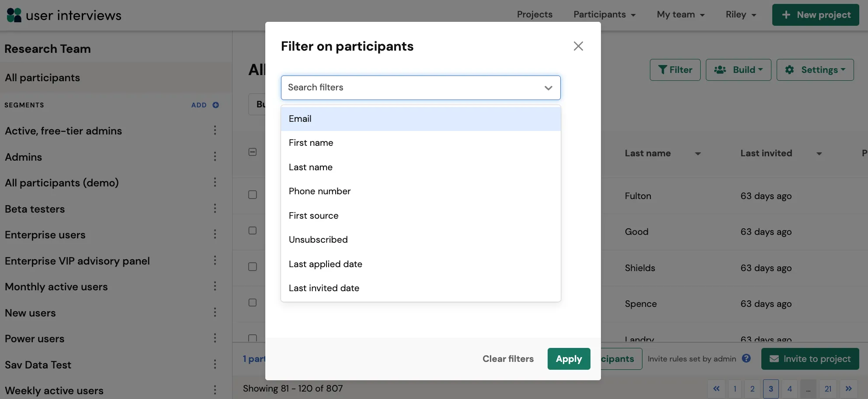The image size is (868, 399).
Task: Open the Riley account menu
Action: pyautogui.click(x=741, y=14)
